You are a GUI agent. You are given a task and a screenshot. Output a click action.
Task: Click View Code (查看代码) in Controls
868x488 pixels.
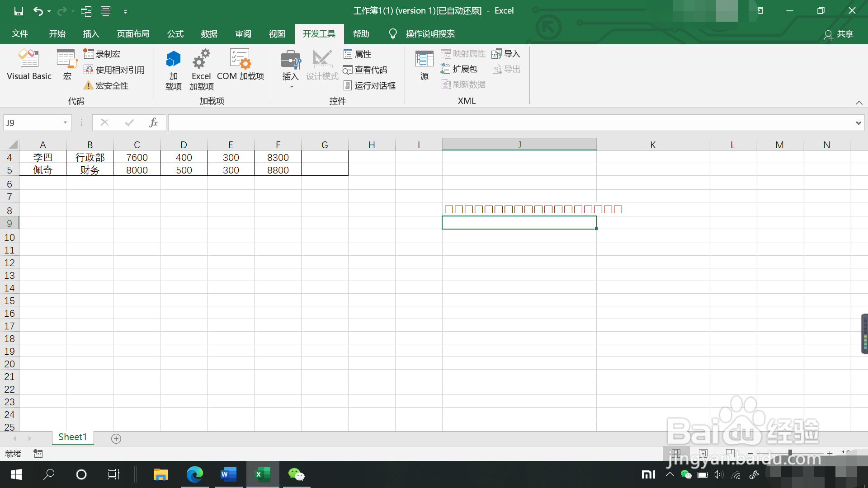(x=365, y=70)
